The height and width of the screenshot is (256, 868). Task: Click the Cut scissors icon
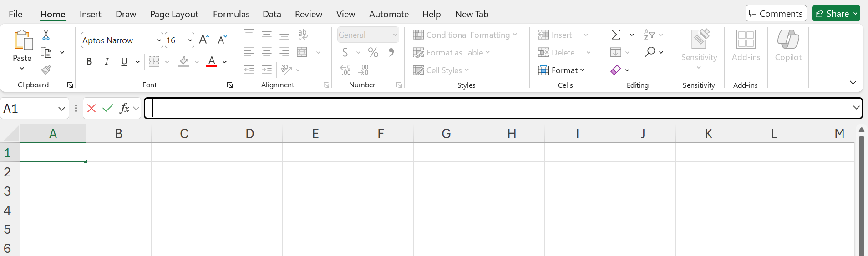(x=46, y=35)
